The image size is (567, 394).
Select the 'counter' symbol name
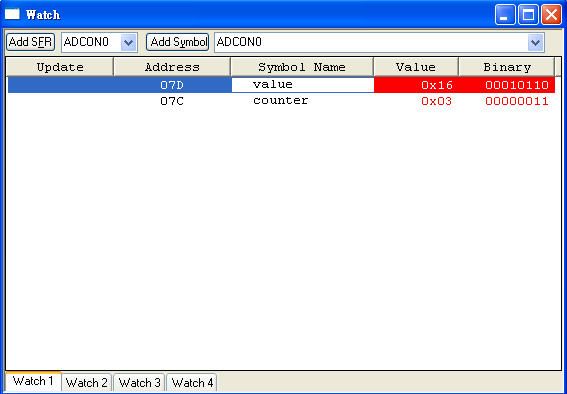pyautogui.click(x=281, y=100)
